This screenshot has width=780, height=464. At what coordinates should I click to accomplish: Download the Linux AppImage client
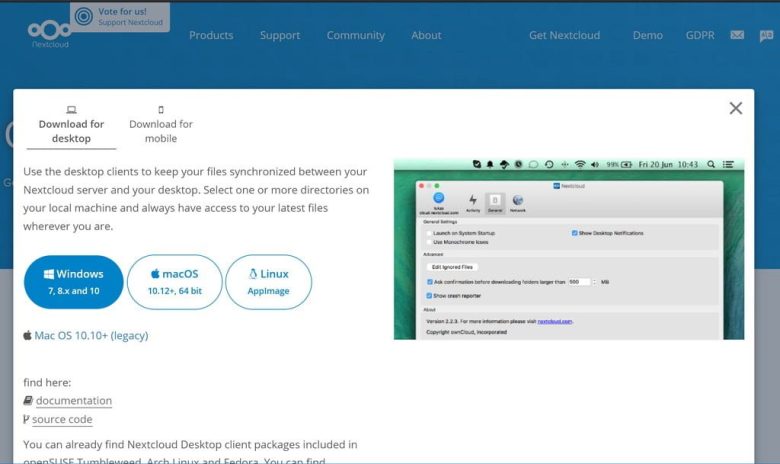(269, 282)
